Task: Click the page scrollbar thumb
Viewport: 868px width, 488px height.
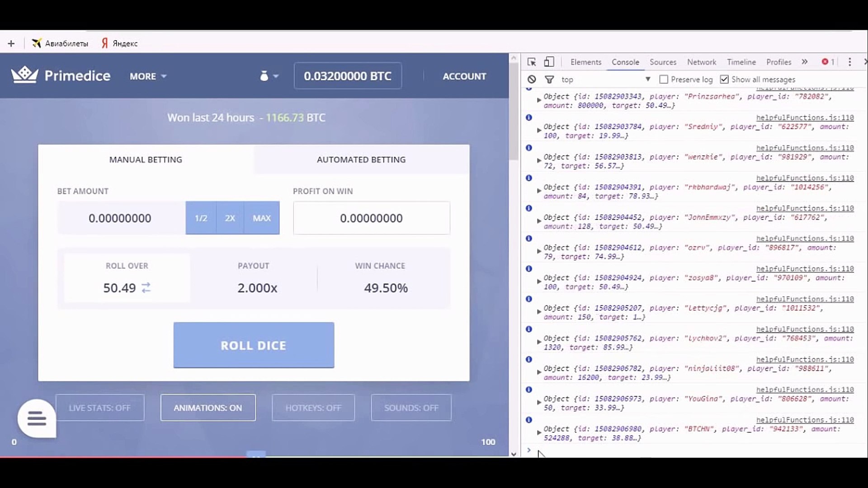Action: coord(514,112)
